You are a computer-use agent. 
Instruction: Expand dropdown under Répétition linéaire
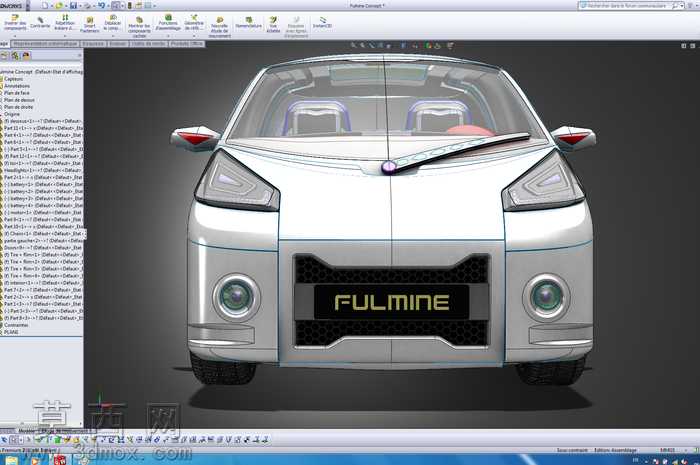(65, 36)
